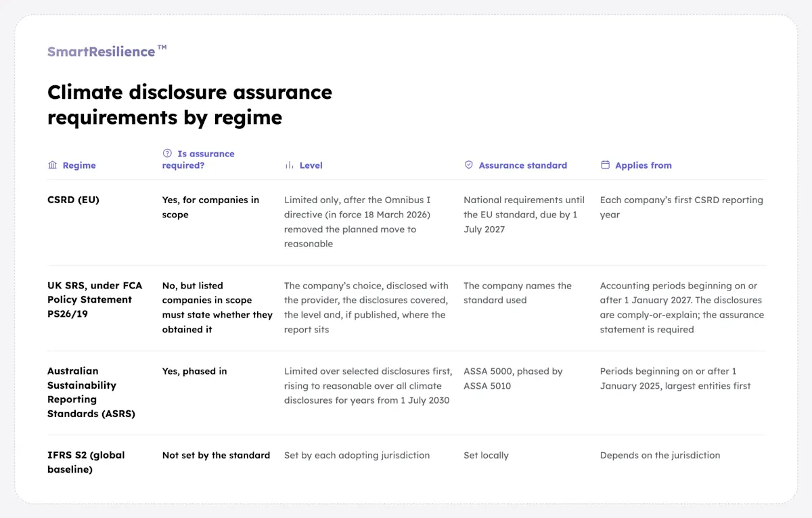
Task: Click the shield icon beside Assurance standard
Action: click(468, 165)
